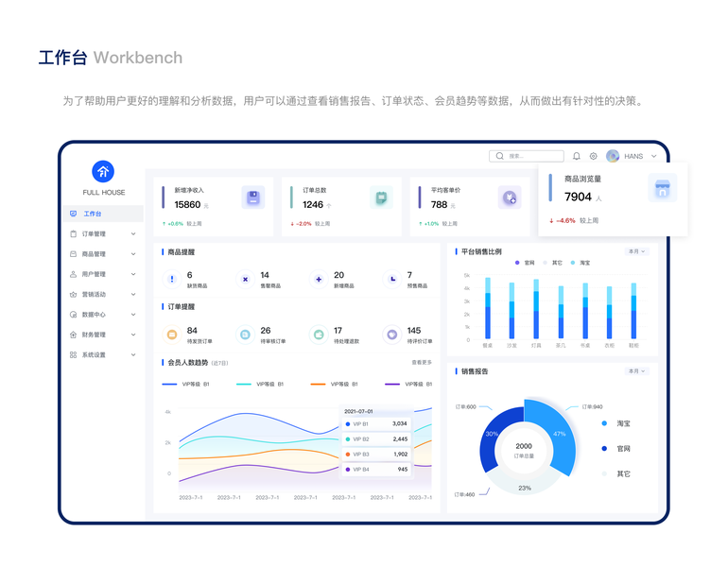The image size is (728, 567).
Task: Toggle 淘宝 legend in 销售报告
Action: pos(616,423)
